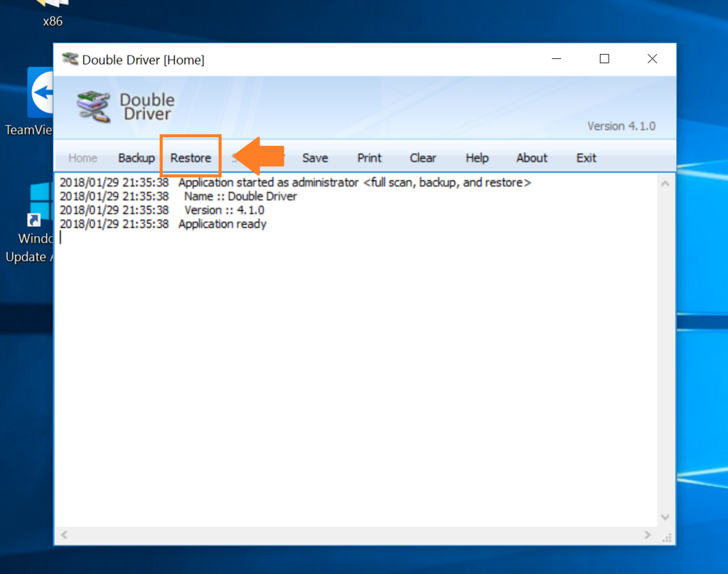Click the 'Version :: 4.1.0' log line

click(x=162, y=211)
